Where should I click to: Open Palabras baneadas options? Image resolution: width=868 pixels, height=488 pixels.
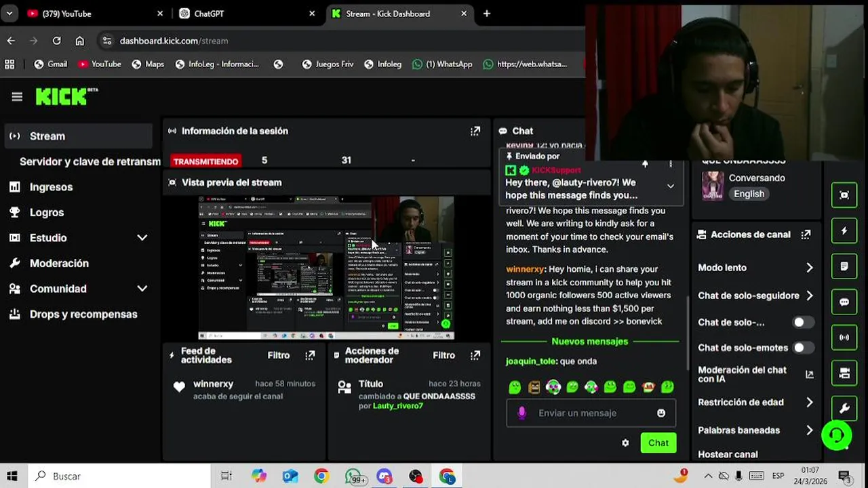755,430
